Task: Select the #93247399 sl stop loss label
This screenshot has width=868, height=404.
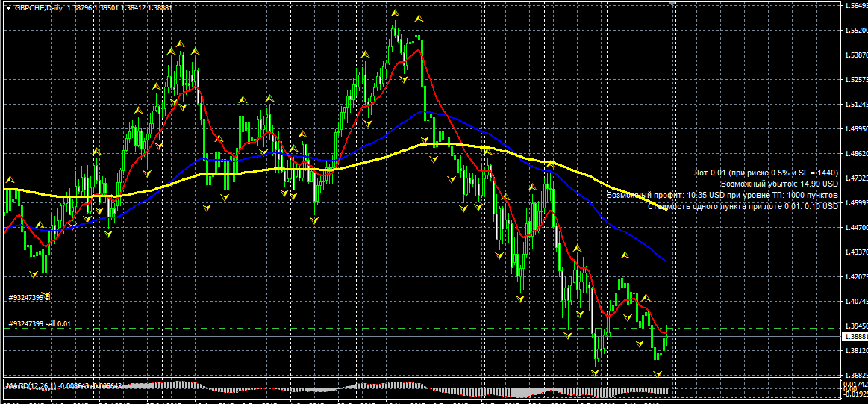Action: click(x=29, y=298)
